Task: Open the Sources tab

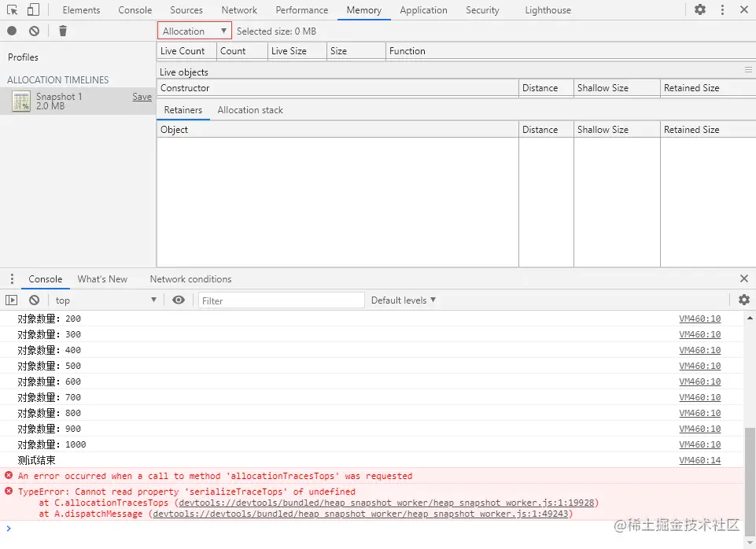Action: pyautogui.click(x=186, y=9)
